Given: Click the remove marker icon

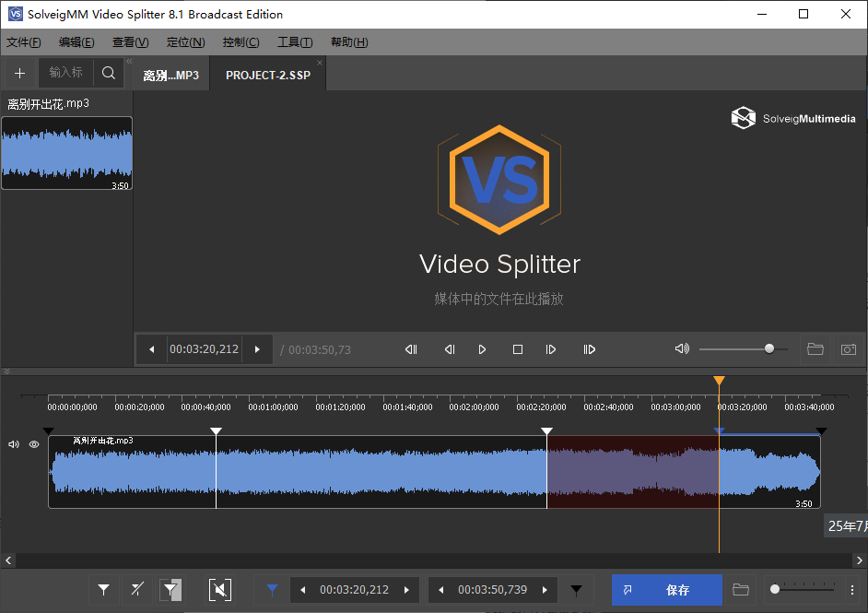Looking at the screenshot, I should 136,590.
